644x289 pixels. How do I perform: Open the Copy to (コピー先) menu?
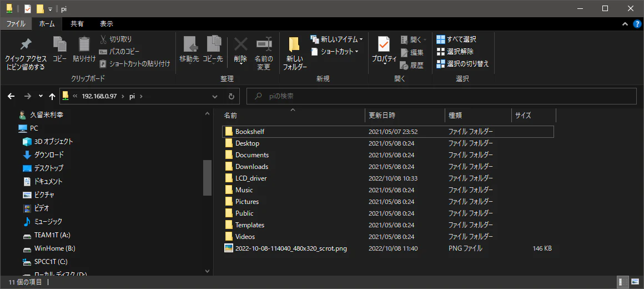[213, 50]
